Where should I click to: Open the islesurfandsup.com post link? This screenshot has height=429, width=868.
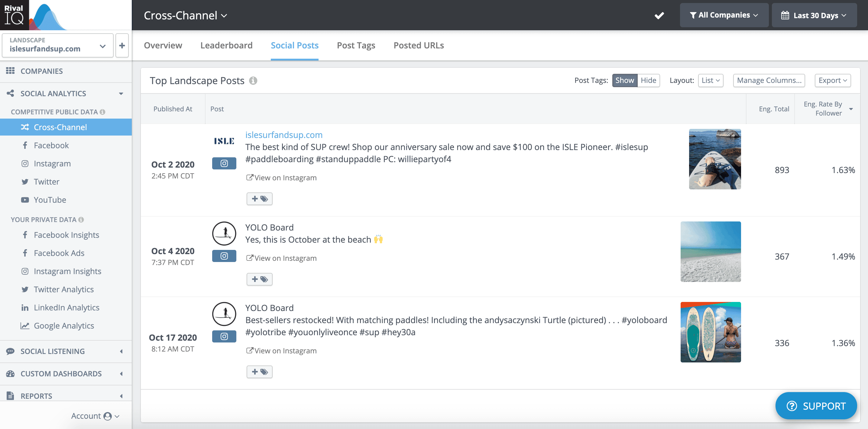pyautogui.click(x=284, y=135)
